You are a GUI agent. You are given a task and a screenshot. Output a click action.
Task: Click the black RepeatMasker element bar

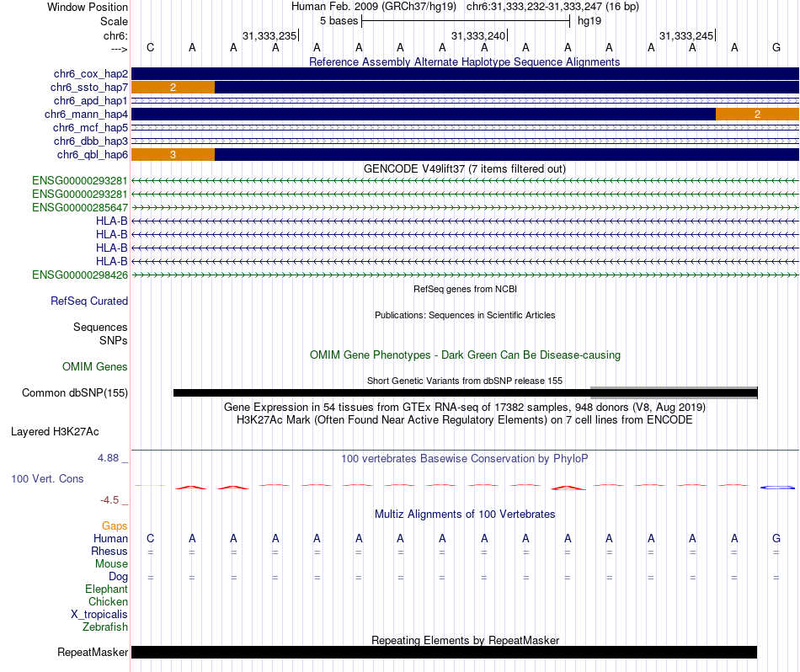click(444, 652)
